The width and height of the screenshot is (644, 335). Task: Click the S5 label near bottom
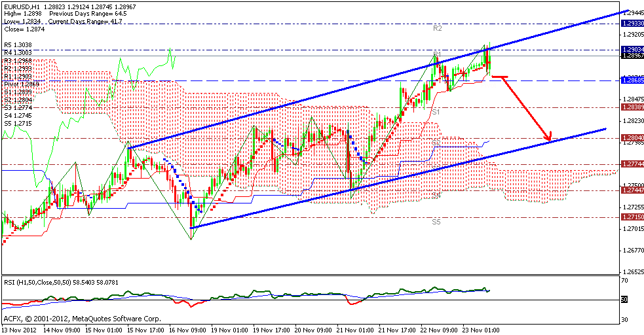tap(436, 222)
